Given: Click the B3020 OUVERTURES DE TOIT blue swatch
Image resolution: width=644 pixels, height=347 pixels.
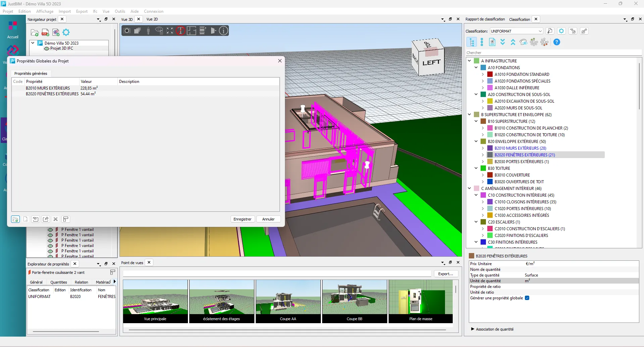Looking at the screenshot, I should (490, 182).
